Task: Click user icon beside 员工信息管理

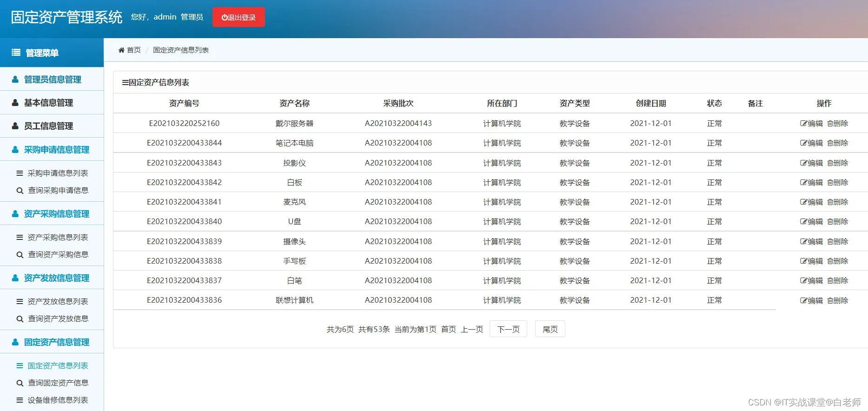Action: click(x=15, y=126)
